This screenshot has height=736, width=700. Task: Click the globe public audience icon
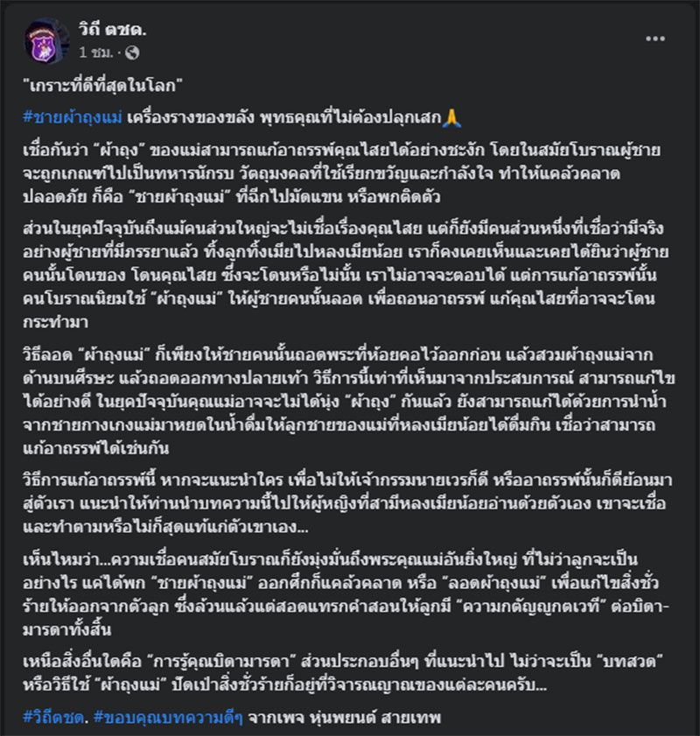(x=132, y=53)
